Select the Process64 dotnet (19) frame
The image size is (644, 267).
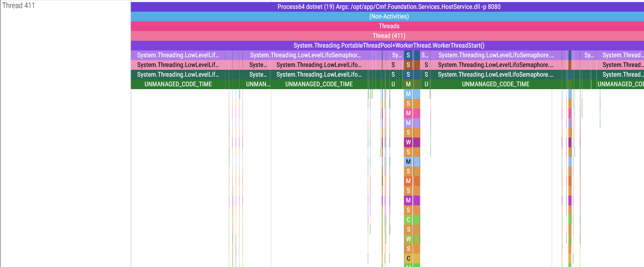(x=388, y=7)
